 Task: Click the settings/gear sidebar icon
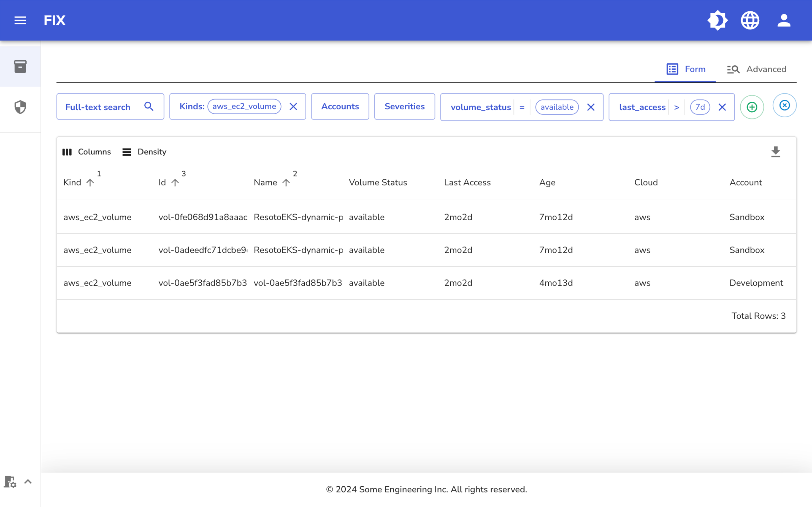[x=10, y=482]
